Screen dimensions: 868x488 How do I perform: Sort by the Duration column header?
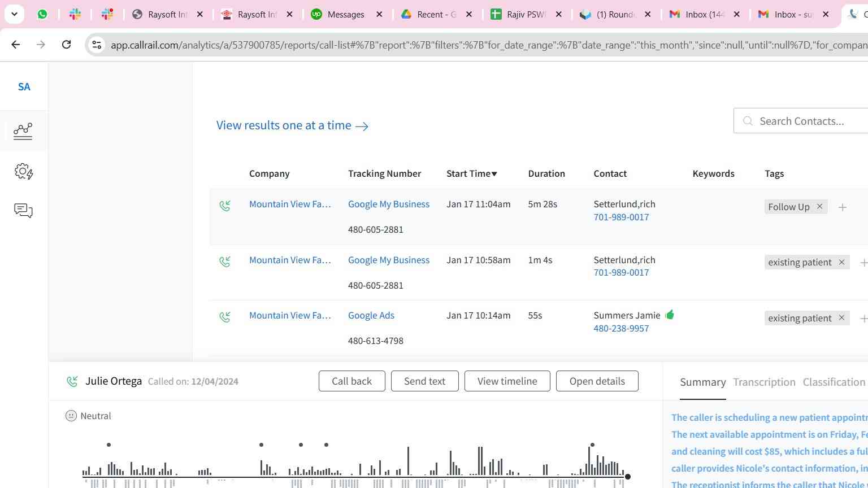[x=546, y=173]
